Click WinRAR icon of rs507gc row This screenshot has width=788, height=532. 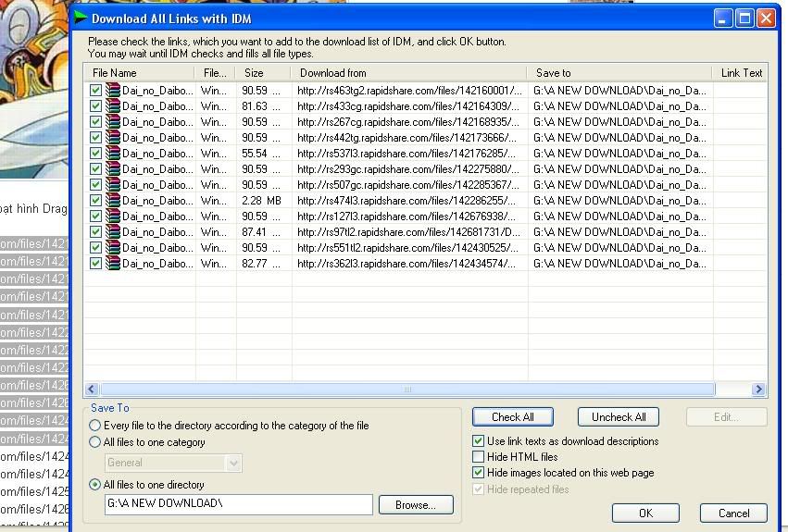click(113, 184)
